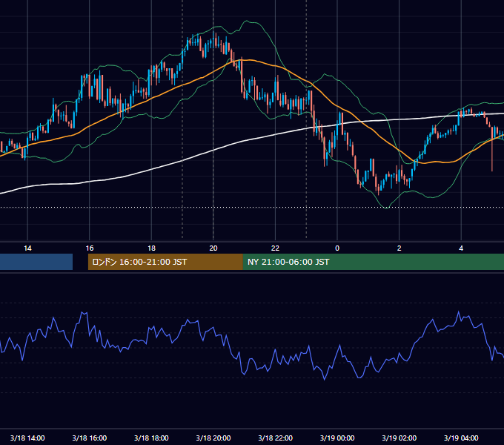The image size is (504, 445).
Task: Click the 16 hour label on the price chart axis
Action: tap(90, 248)
